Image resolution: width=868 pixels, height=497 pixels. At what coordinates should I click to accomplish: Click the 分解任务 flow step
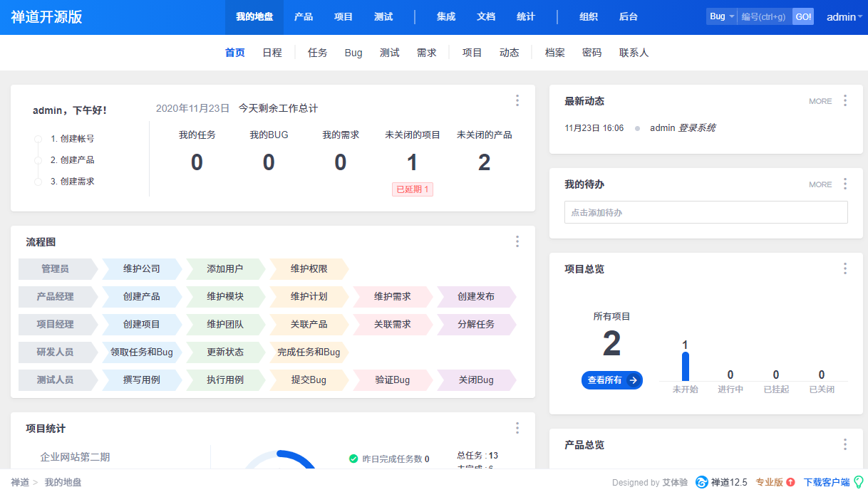point(476,325)
